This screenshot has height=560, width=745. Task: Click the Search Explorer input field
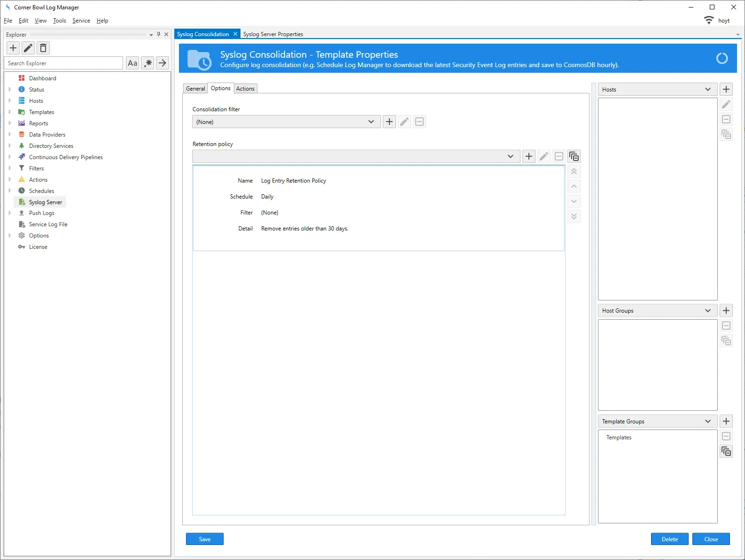[x=64, y=63]
